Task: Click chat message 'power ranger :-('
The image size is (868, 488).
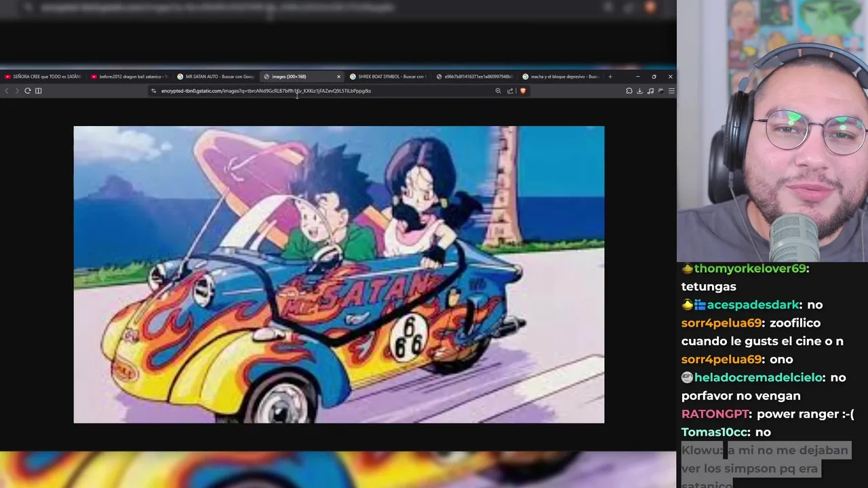Action: [x=806, y=414]
